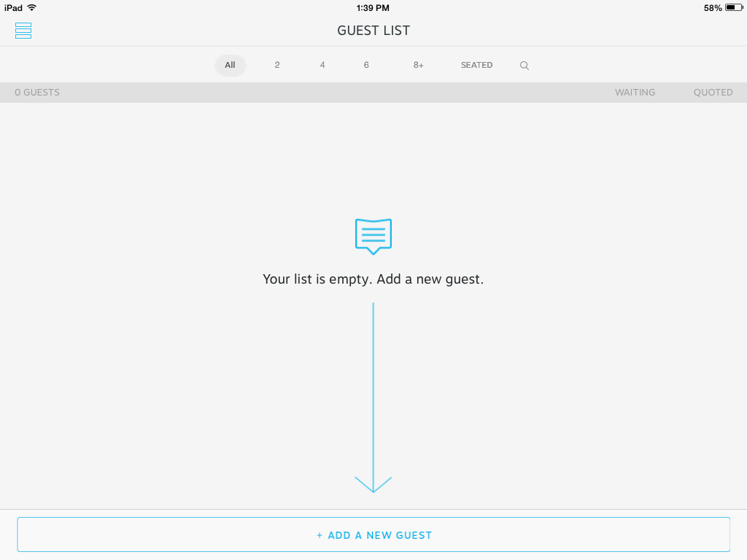The width and height of the screenshot is (747, 560).
Task: Tap the 0 GUESTS count label
Action: 37,93
